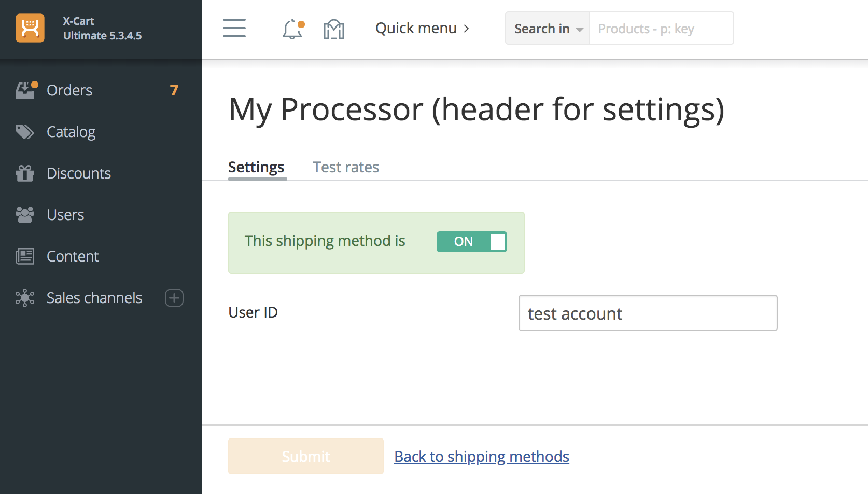The width and height of the screenshot is (868, 494).
Task: Click the Users group icon
Action: (x=24, y=214)
